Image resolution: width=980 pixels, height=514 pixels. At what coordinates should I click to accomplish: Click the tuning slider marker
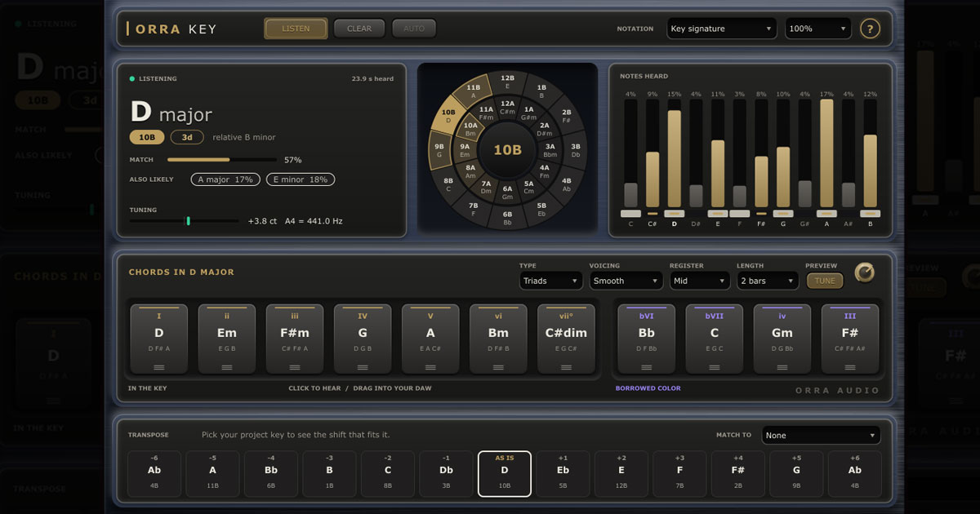coord(188,220)
